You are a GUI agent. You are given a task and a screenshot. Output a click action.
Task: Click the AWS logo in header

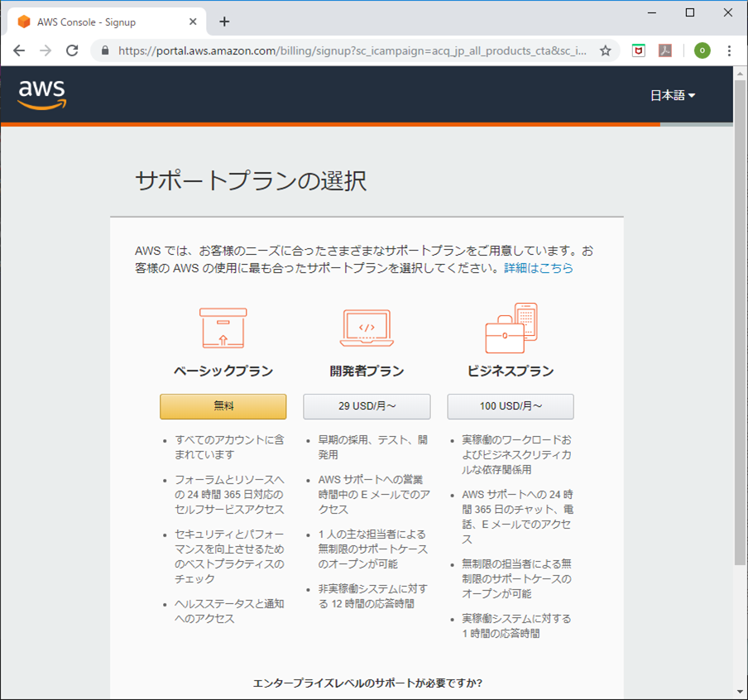[x=42, y=94]
